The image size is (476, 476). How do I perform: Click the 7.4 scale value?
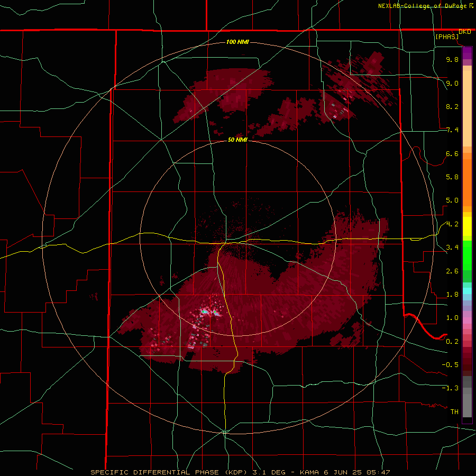(452, 130)
